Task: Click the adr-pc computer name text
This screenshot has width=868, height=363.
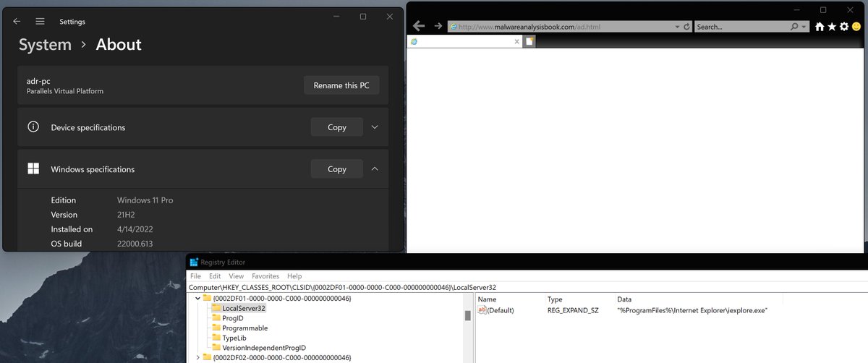Action: point(39,81)
